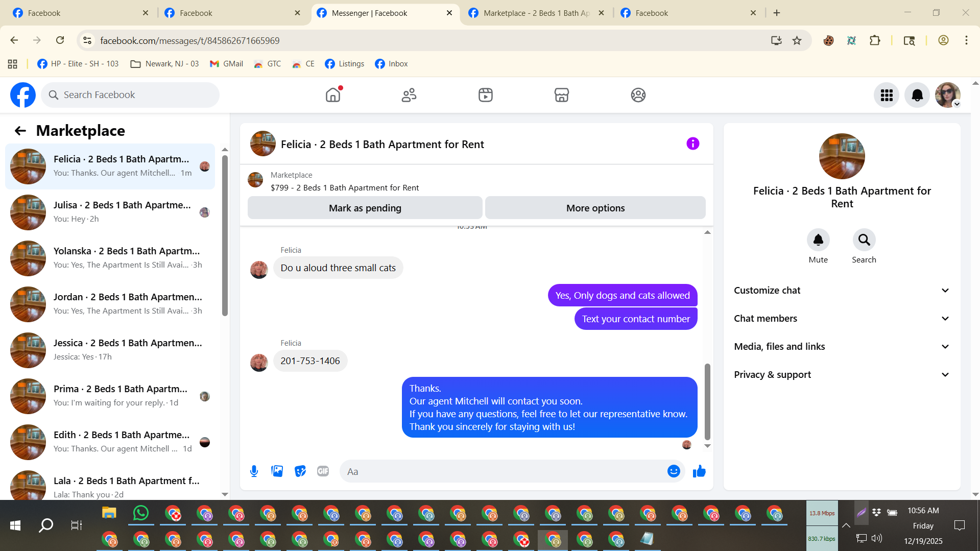The height and width of the screenshot is (551, 980).
Task: Open the Friends icon in top navigation
Action: coord(409,95)
